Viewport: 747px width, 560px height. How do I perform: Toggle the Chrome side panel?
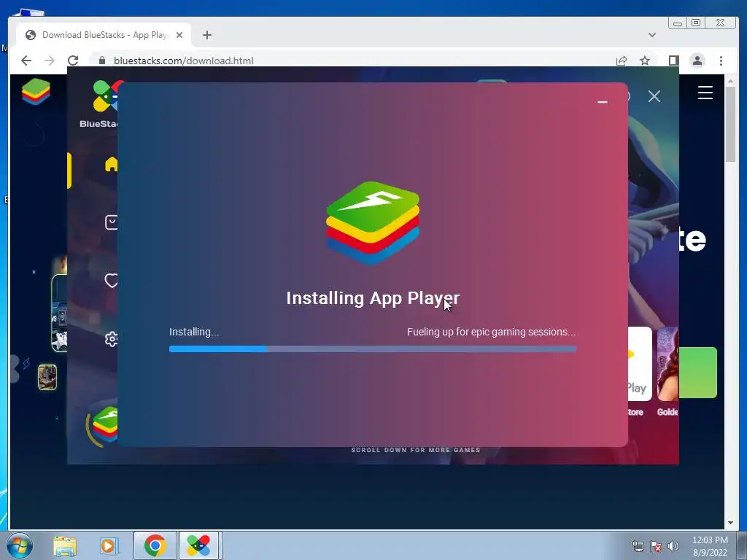[x=673, y=61]
